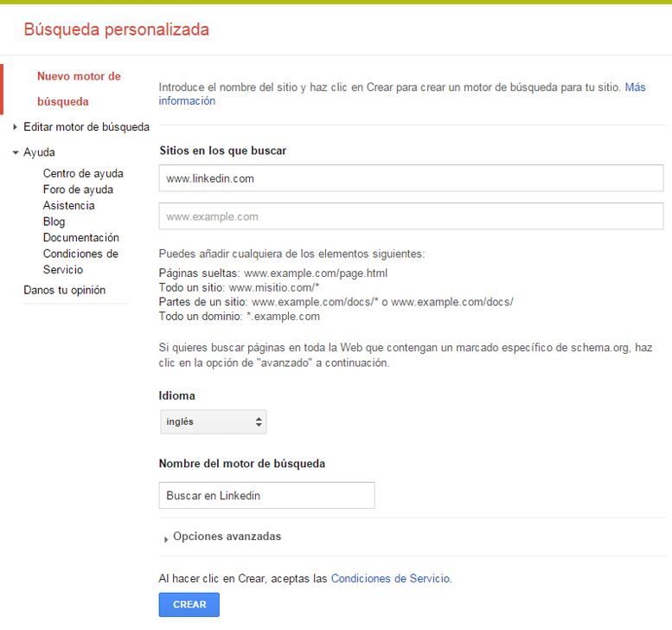Viewport: 672px width, 630px height.
Task: Click the Editar motor de búsqueda label
Action: (x=86, y=127)
